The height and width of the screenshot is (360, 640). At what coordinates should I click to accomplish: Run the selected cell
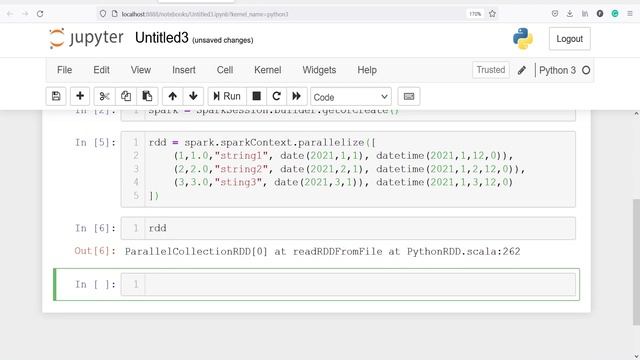point(227,96)
